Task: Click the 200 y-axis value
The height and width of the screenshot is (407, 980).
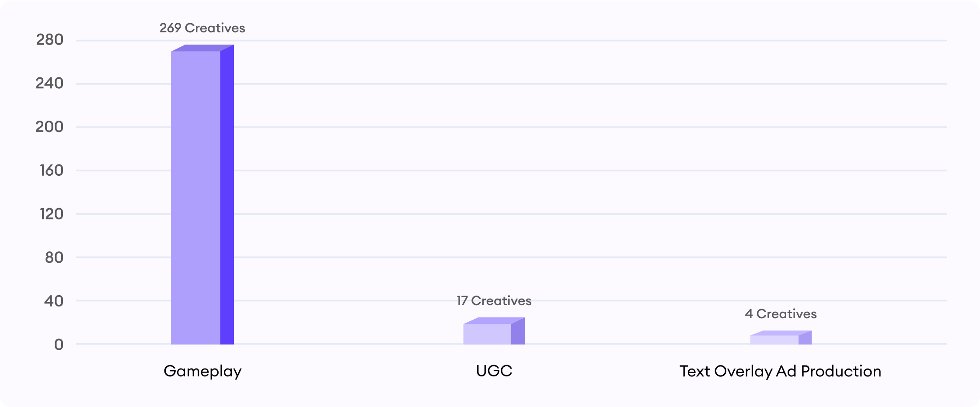Action: [49, 127]
